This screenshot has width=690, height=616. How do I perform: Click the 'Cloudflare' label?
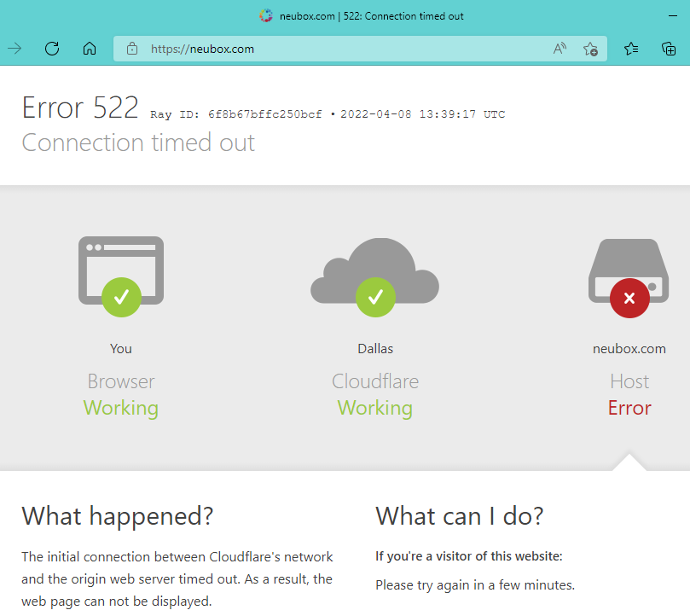[x=375, y=381]
